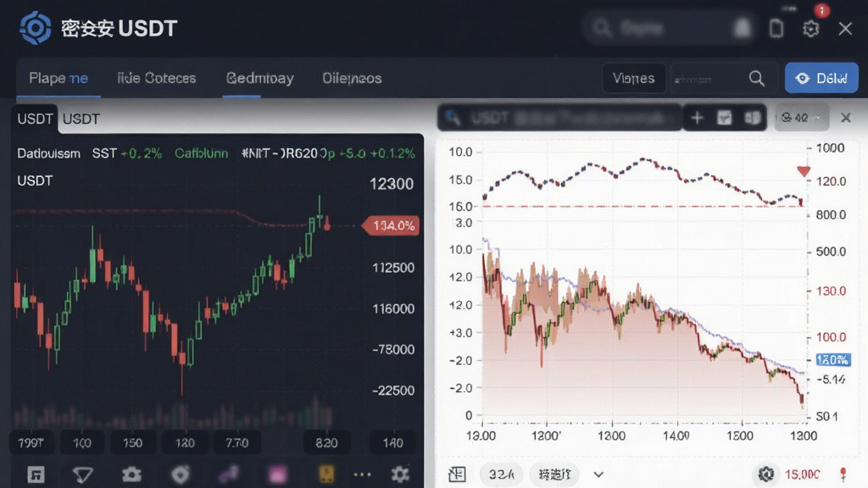Click the funnel filter icon in the bottom toolbar

point(82,474)
